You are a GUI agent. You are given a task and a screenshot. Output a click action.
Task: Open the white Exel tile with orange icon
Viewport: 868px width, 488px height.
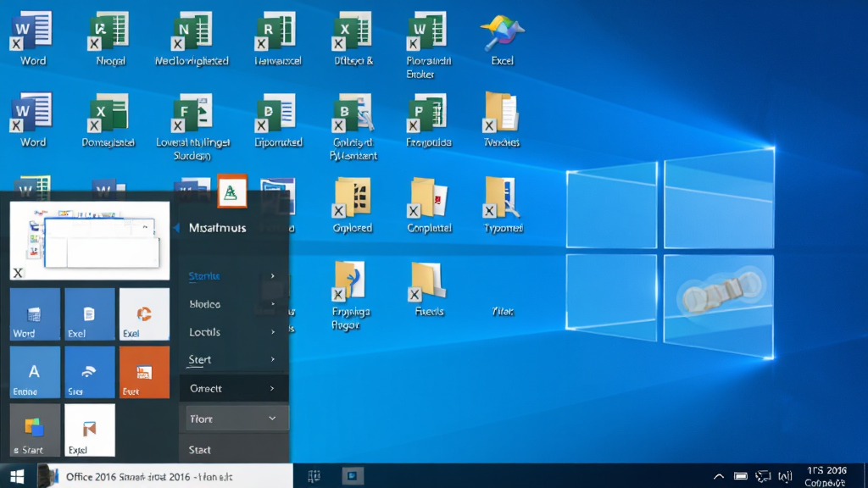point(144,313)
